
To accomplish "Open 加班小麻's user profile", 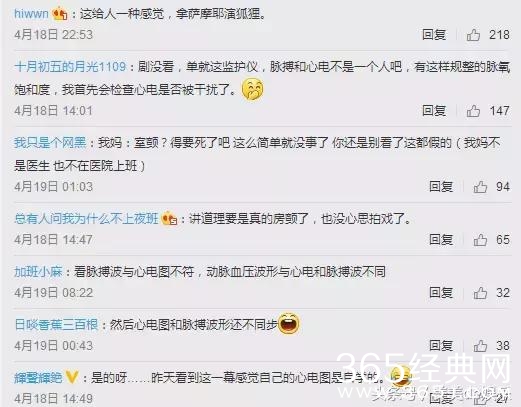I will tap(38, 272).
